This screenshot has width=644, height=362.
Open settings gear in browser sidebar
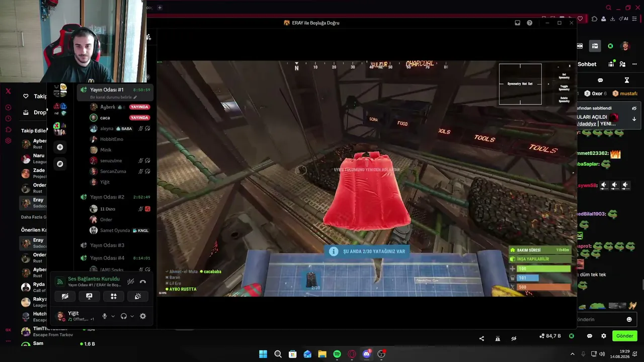(8, 141)
